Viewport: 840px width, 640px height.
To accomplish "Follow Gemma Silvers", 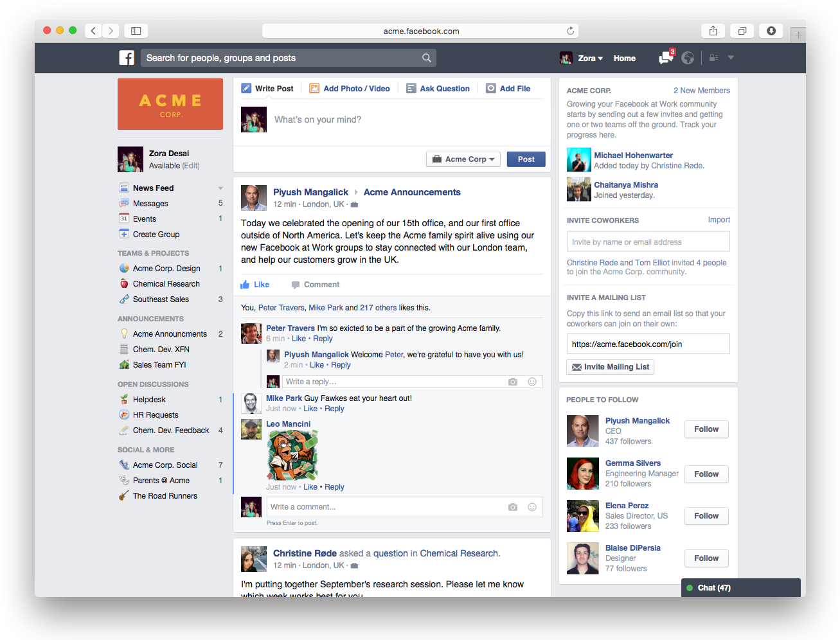I will (706, 474).
